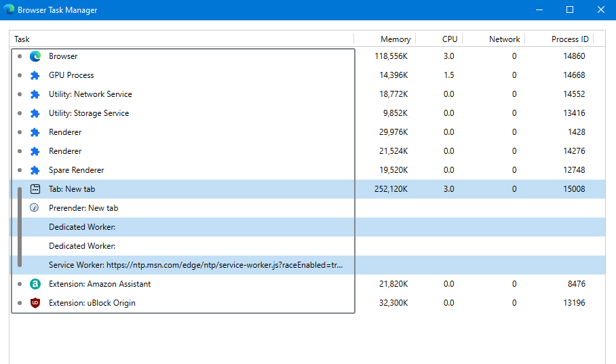The width and height of the screenshot is (616, 364).
Task: Click the uBlock Origin shield icon
Action: pos(35,303)
